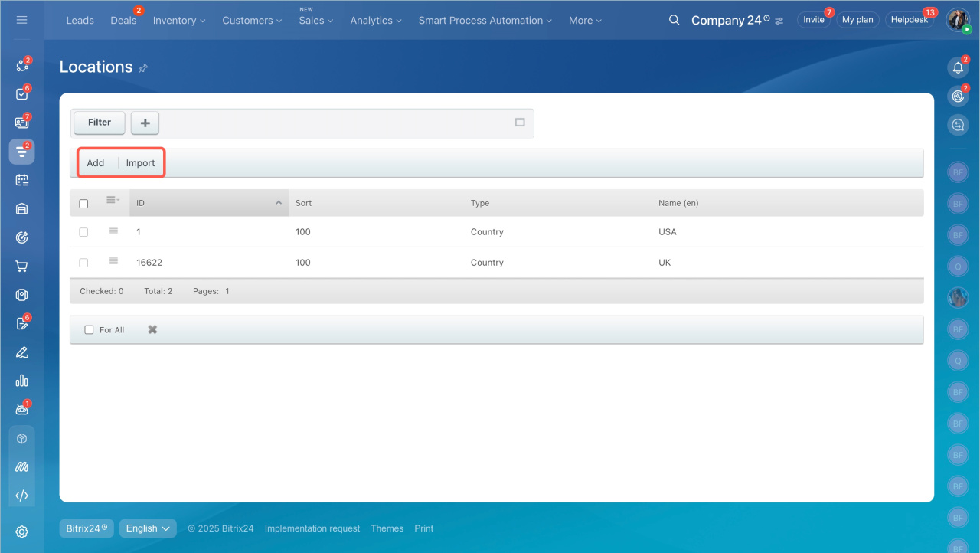Screen dimensions: 980x553
Task: Check the checkbox for the UK row
Action: coord(83,263)
